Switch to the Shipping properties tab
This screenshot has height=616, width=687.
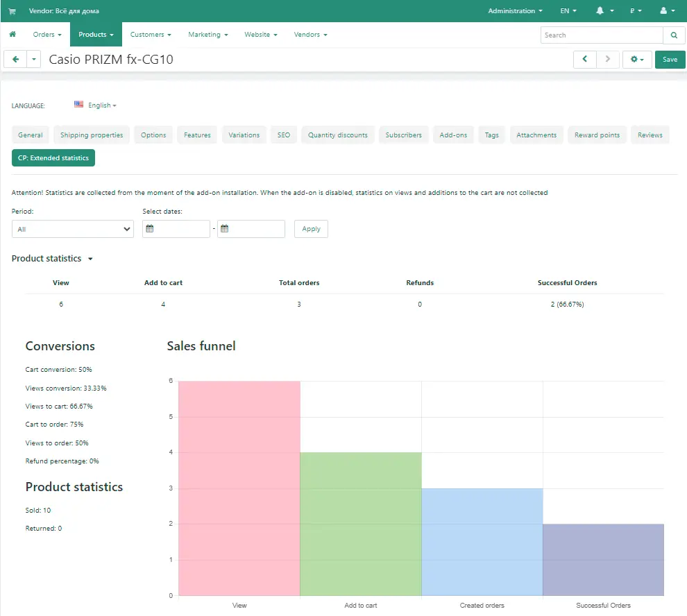click(x=92, y=135)
